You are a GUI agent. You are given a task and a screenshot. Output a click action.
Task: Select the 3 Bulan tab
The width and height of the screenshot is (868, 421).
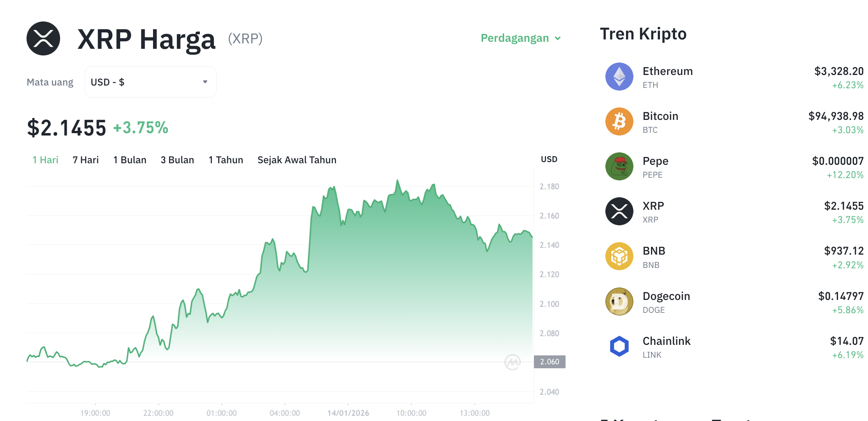coord(177,160)
